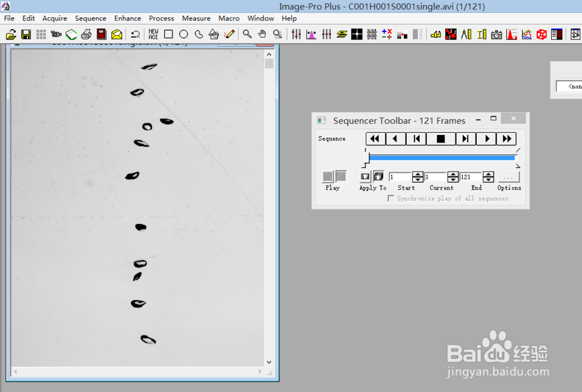Open the red 3D cube tool
The height and width of the screenshot is (392, 582).
541,34
